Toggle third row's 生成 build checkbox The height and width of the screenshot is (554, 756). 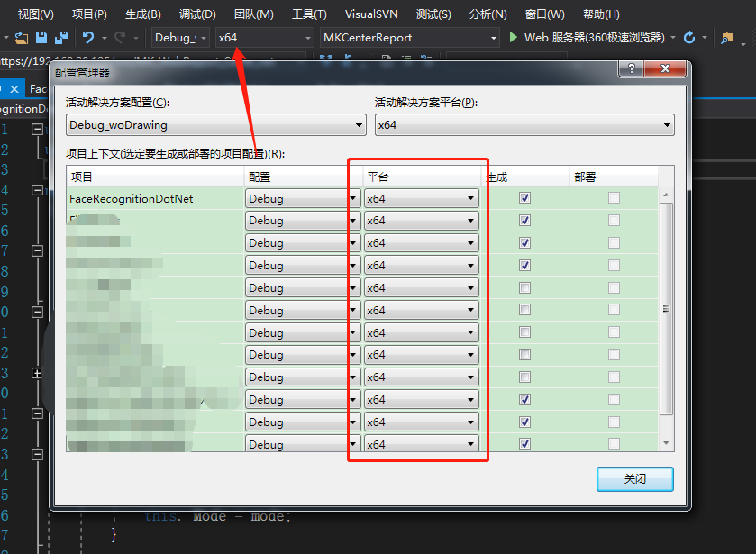pos(524,242)
